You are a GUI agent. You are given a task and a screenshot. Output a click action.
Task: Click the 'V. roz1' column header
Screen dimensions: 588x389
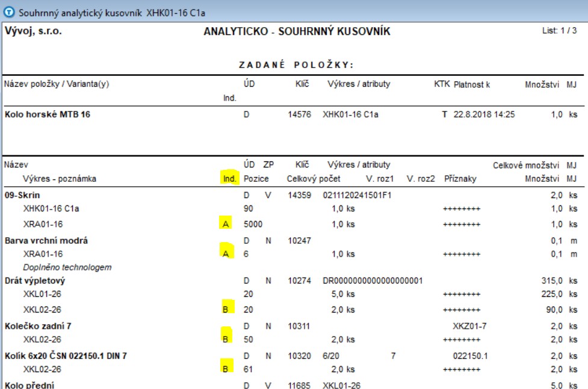(x=380, y=179)
